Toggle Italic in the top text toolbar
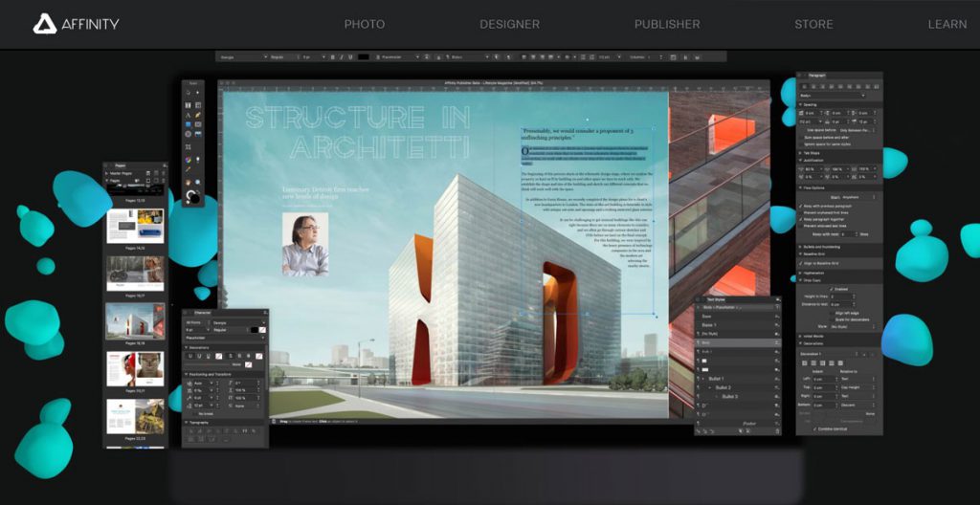Screen dimensions: 980x505 (342, 56)
